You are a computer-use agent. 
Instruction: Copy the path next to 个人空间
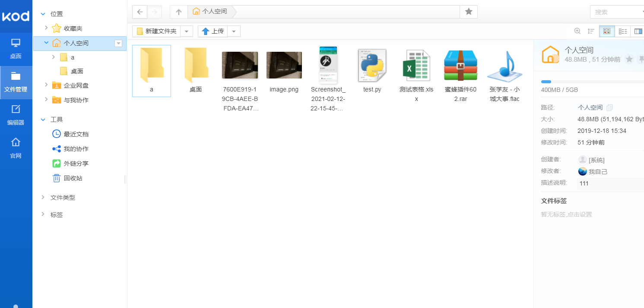pyautogui.click(x=609, y=107)
